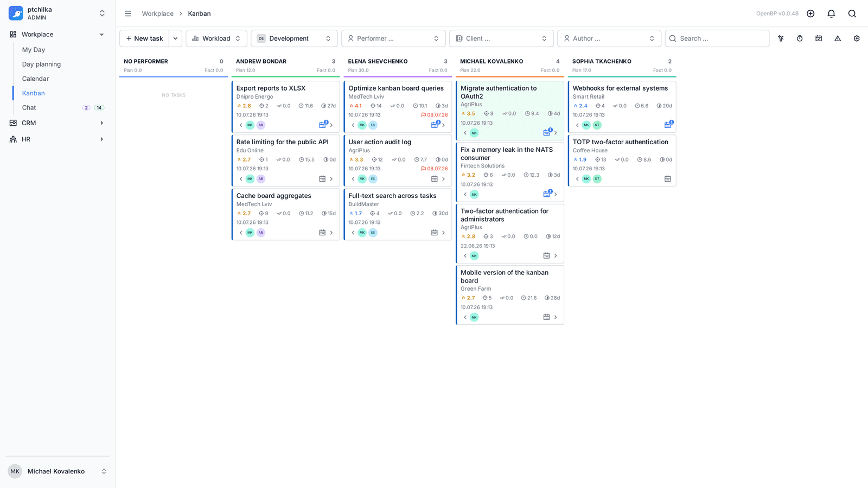Go to My Day

pyautogui.click(x=34, y=50)
